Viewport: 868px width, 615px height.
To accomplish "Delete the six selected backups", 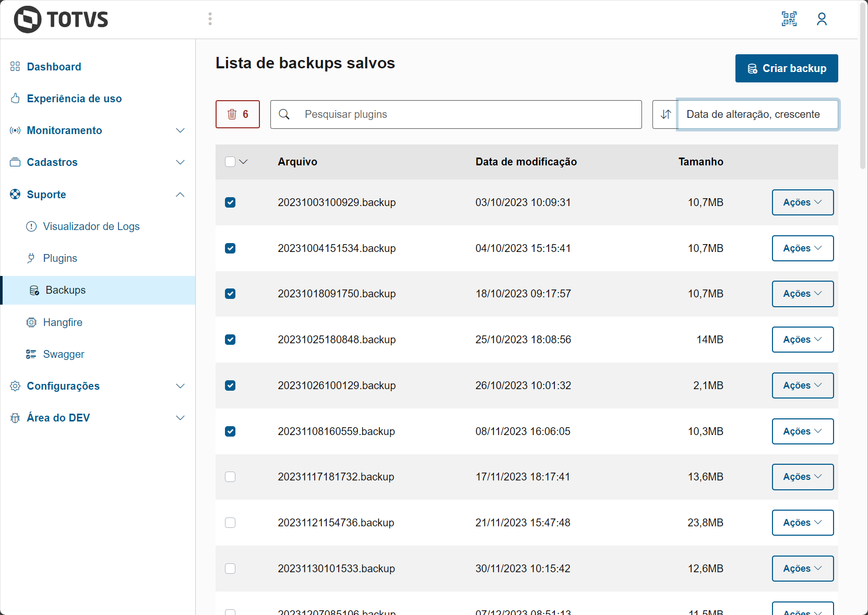I will pyautogui.click(x=237, y=114).
